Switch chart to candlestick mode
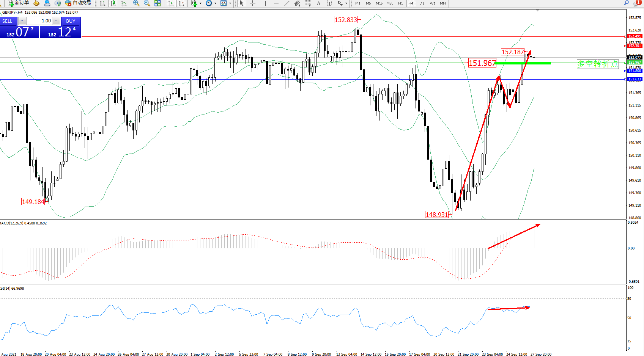Image resolution: width=644 pixels, height=356 pixels. 113,3
